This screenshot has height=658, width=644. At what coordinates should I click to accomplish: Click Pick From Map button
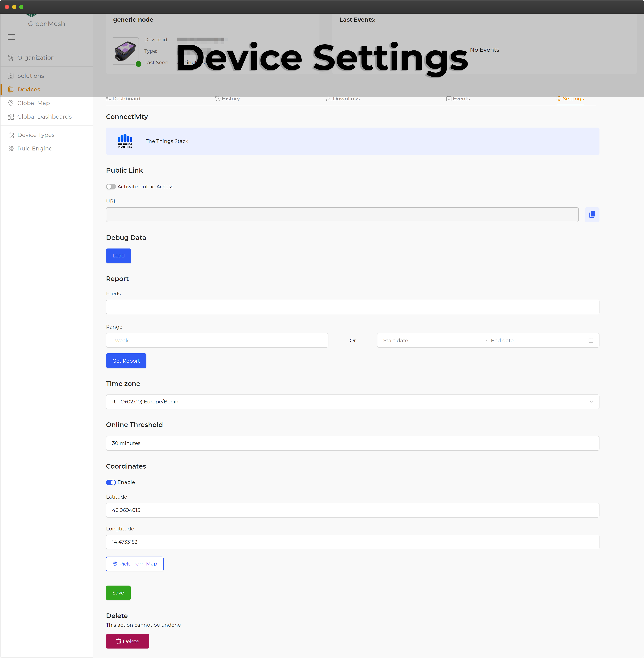tap(135, 564)
